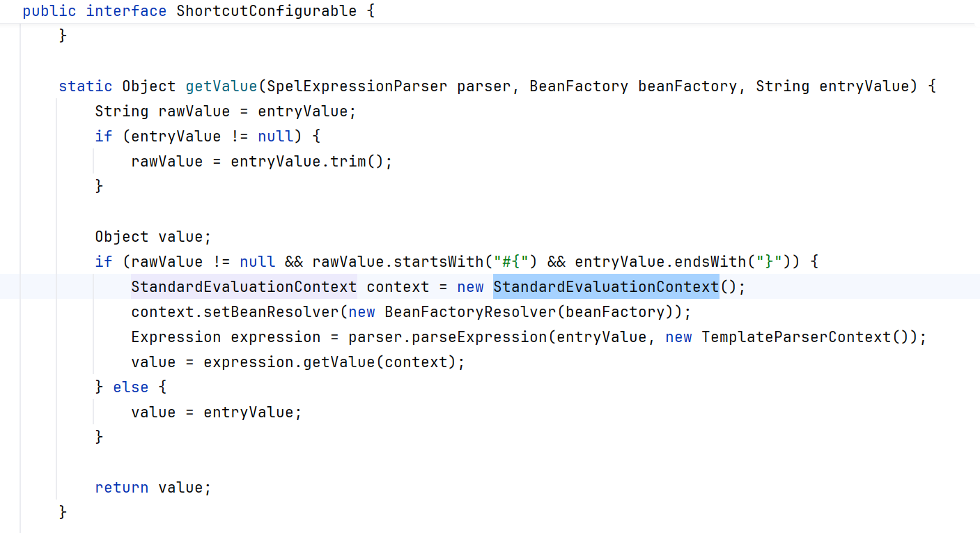Viewport: 980px width, 533px height.
Task: Click the StandardEvaluationContext type before 'context'
Action: [x=244, y=287]
